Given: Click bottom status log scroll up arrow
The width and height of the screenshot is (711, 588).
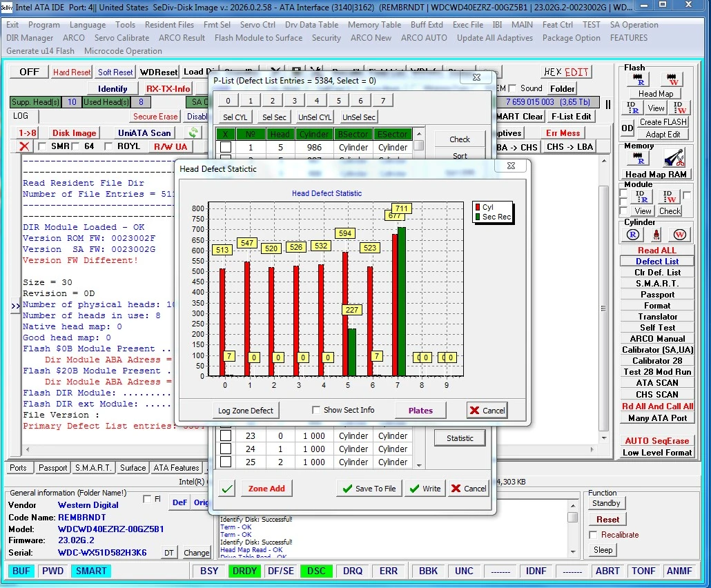Looking at the screenshot, I should (x=573, y=505).
